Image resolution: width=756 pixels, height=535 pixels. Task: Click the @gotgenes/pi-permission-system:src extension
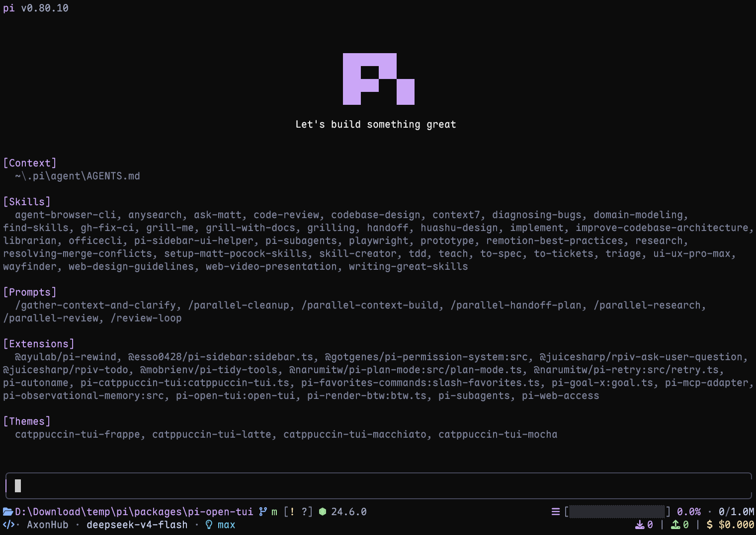(426, 357)
